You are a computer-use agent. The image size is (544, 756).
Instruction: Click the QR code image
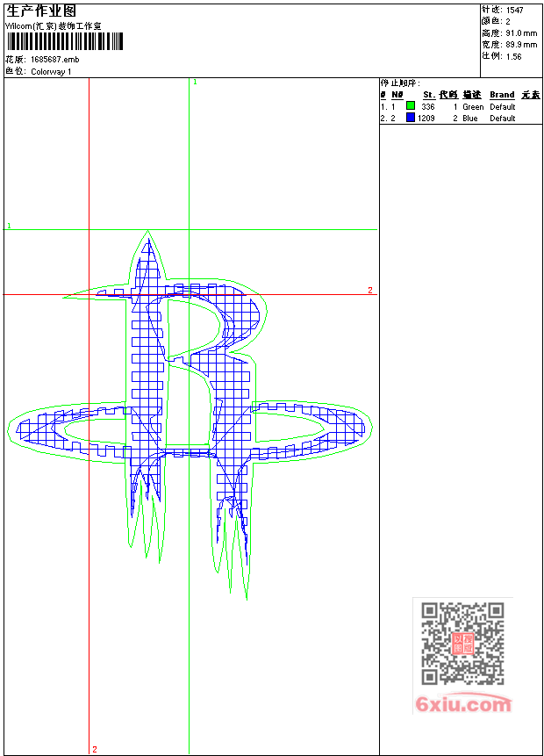(x=462, y=644)
